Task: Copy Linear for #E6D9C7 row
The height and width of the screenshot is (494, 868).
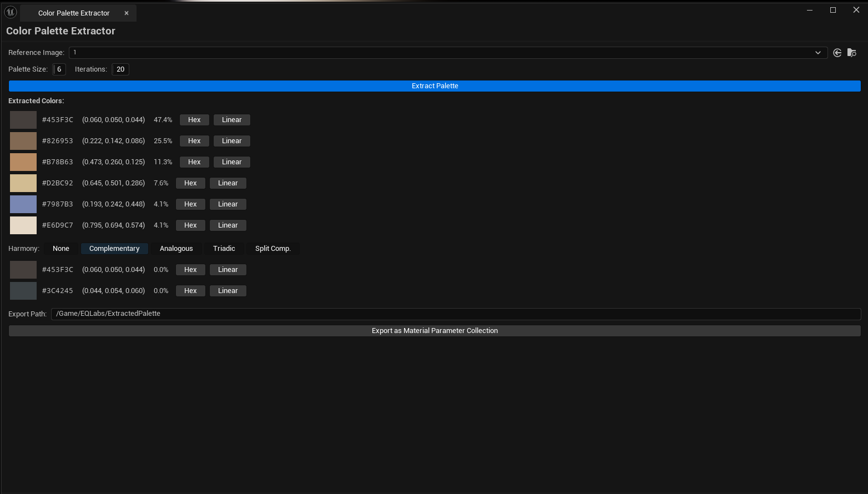Action: pyautogui.click(x=228, y=225)
